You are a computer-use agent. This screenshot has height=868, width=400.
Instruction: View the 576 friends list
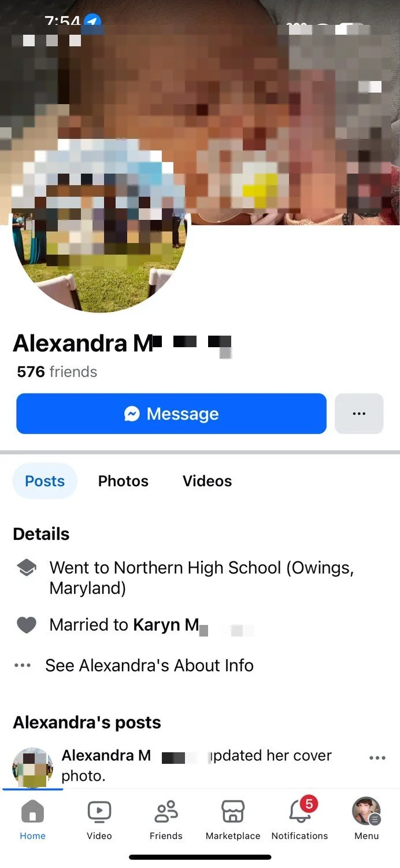tap(57, 372)
